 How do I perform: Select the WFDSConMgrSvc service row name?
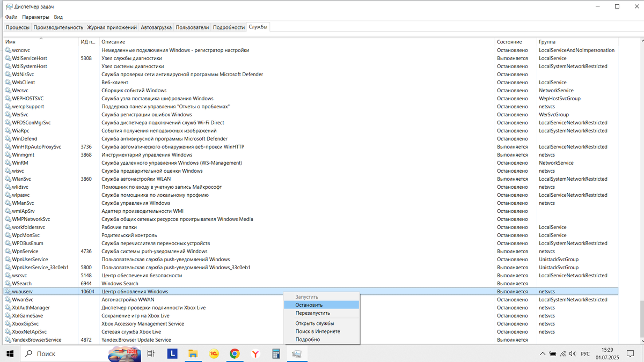click(x=31, y=123)
